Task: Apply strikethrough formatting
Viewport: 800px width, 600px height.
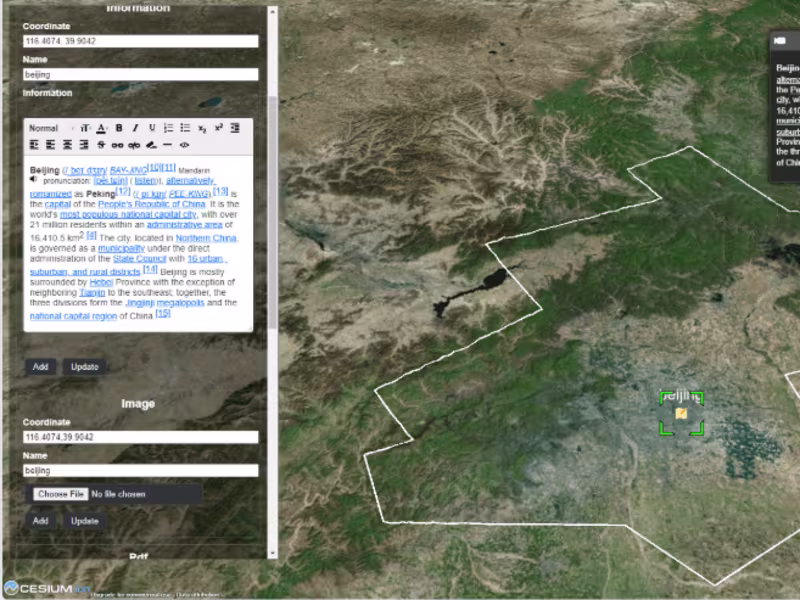Action: click(101, 145)
